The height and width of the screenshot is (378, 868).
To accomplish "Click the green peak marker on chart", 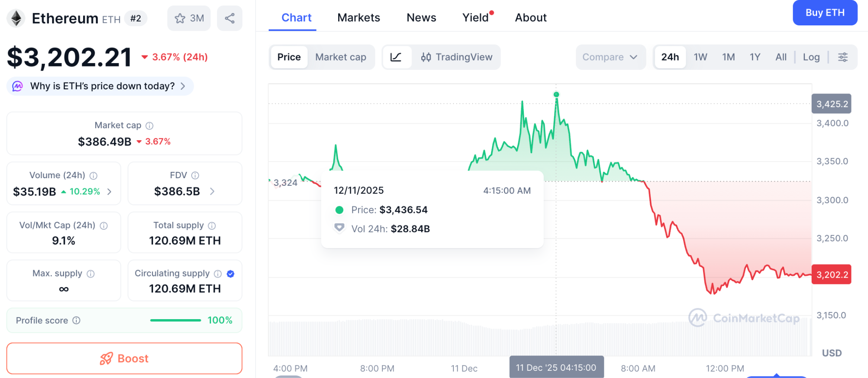I will point(556,94).
